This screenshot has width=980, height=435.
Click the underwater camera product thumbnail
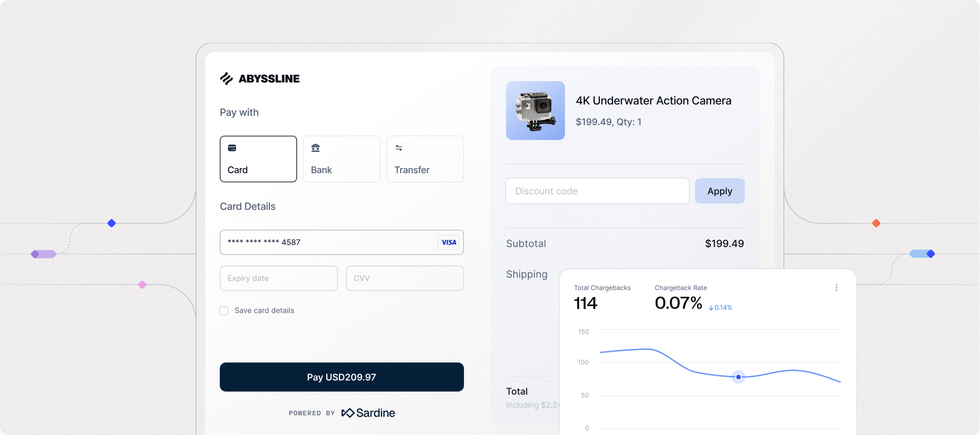coord(535,111)
